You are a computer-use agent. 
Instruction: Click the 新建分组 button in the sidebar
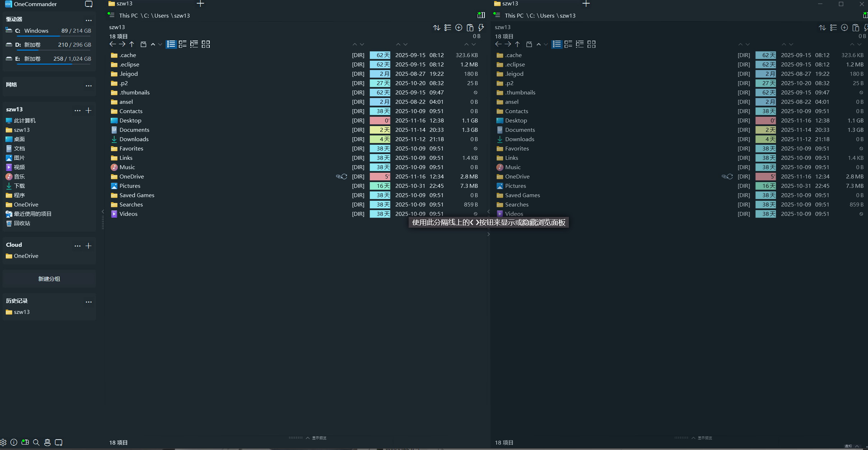pos(49,279)
